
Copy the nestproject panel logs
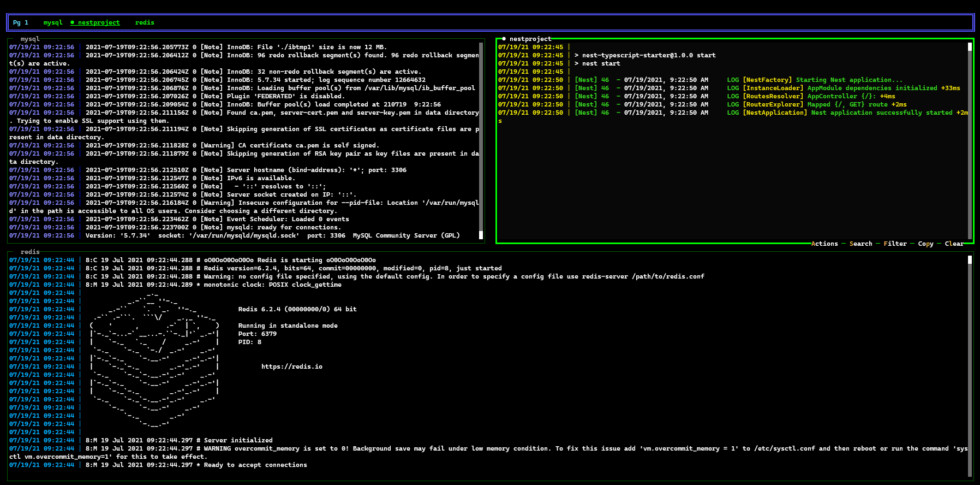coord(925,244)
